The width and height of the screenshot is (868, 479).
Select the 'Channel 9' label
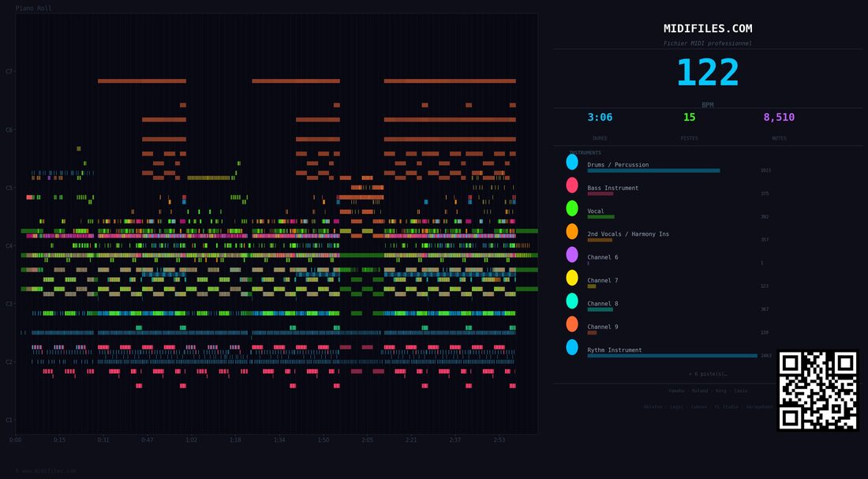(603, 327)
